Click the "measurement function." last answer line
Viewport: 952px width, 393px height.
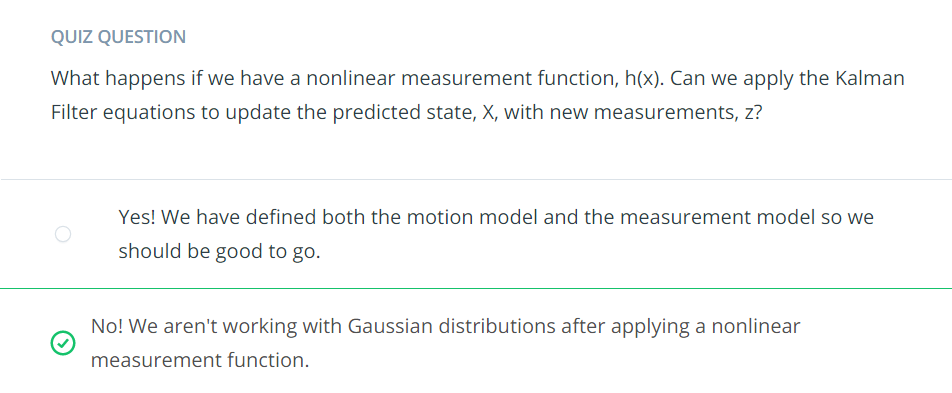click(x=200, y=360)
